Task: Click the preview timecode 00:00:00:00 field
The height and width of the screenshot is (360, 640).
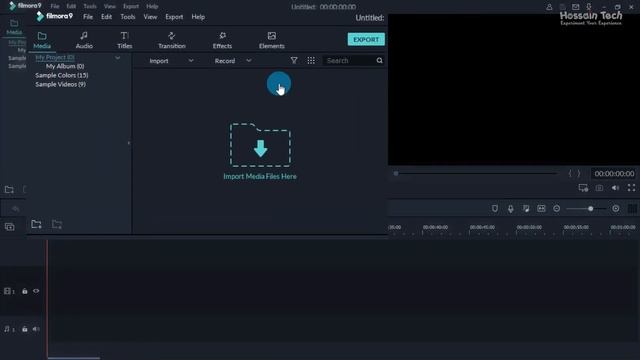Action: (x=614, y=173)
